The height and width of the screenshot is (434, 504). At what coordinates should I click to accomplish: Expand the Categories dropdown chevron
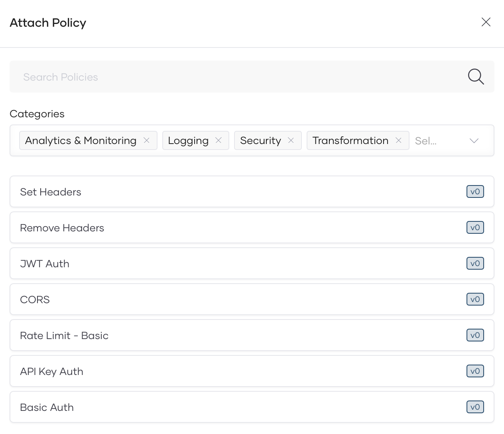(474, 141)
